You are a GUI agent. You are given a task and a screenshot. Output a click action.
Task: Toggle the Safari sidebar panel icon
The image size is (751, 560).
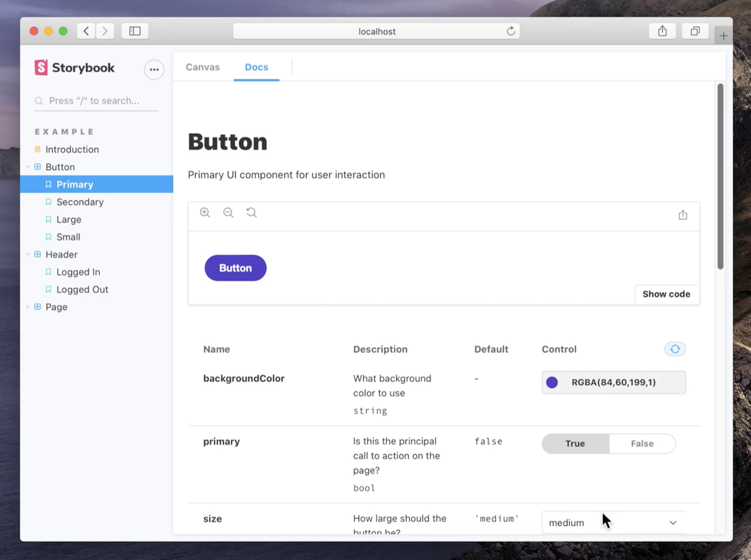coord(135,31)
